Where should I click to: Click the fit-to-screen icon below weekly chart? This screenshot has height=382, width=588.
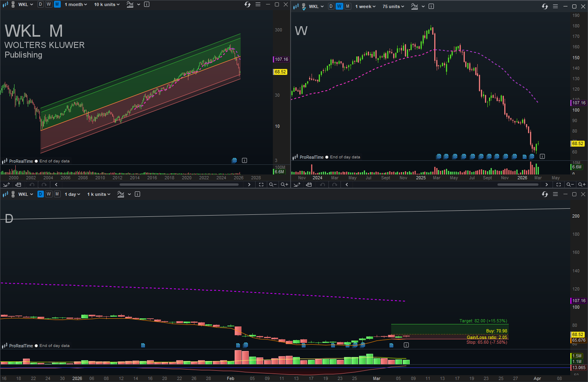560,184
